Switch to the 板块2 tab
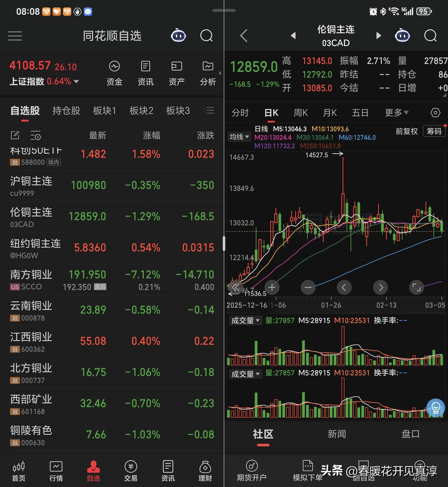Viewport: 448px width, 487px height. click(x=141, y=111)
